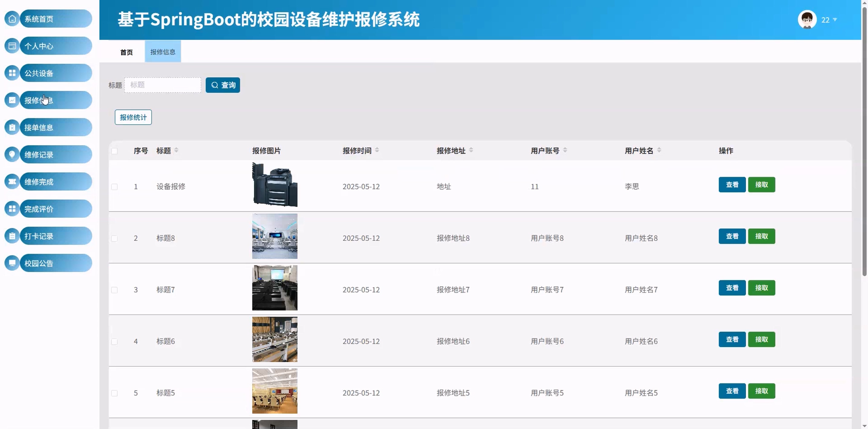Open the user dropdown arrow next to 22

[835, 20]
